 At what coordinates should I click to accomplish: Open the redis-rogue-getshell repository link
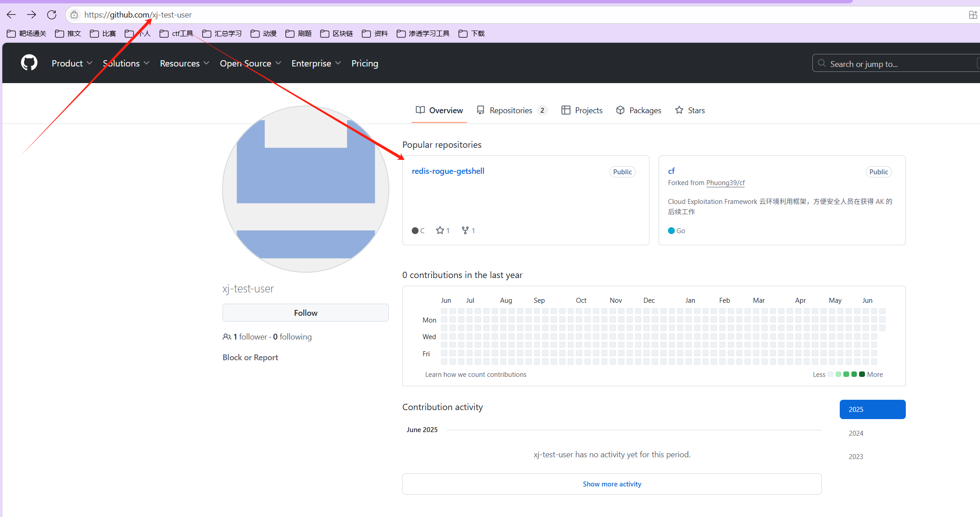[448, 171]
